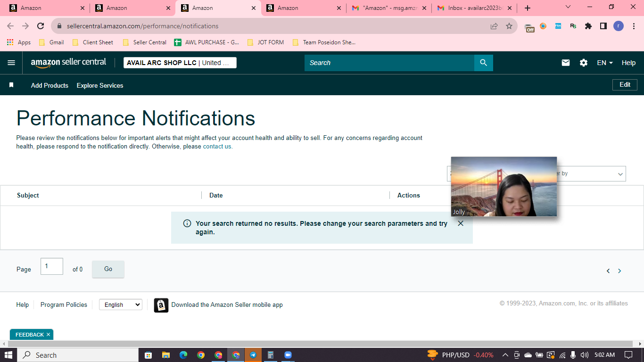Go to the previous notifications page arrow
Screen dimensions: 644x362
click(608, 271)
